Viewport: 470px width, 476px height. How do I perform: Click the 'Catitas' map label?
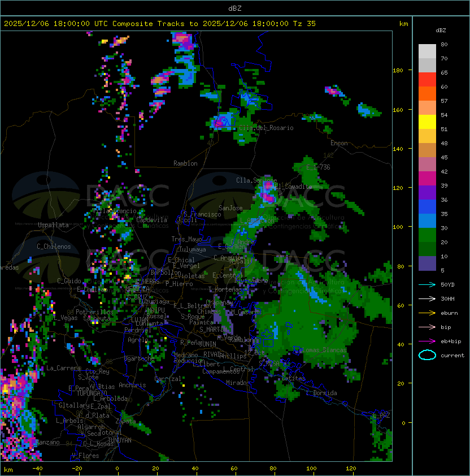point(293,379)
